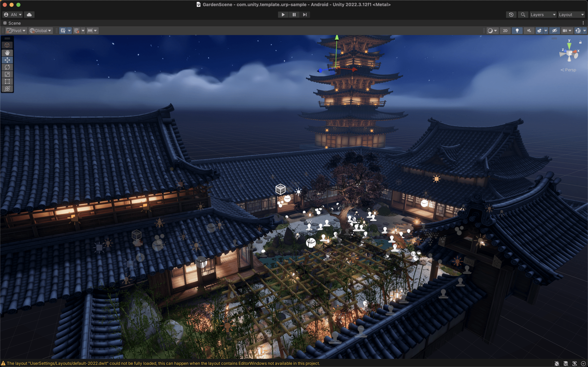This screenshot has width=588, height=367.
Task: Open the Unity search magnifier
Action: (x=523, y=15)
